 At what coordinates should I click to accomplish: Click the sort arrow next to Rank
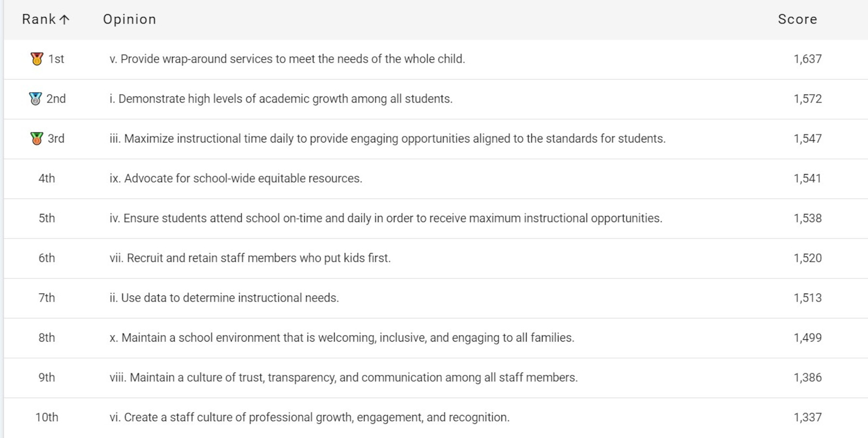pos(65,19)
